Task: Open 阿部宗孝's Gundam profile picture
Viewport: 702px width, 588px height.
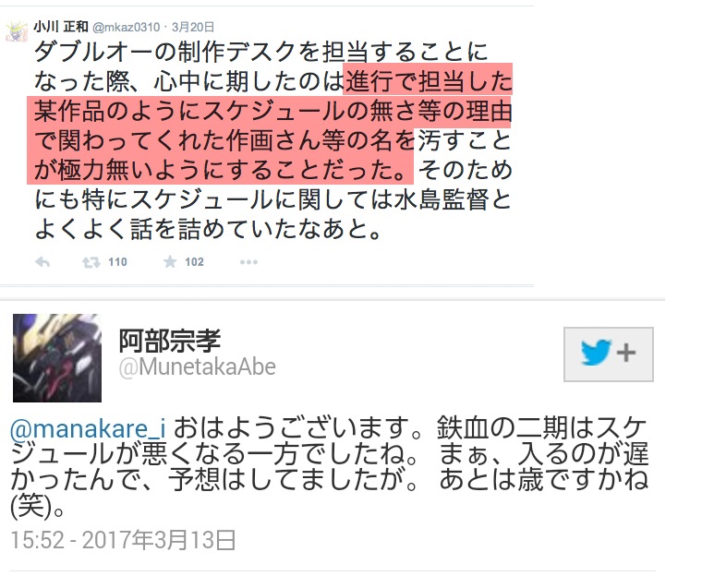Action: [57, 358]
